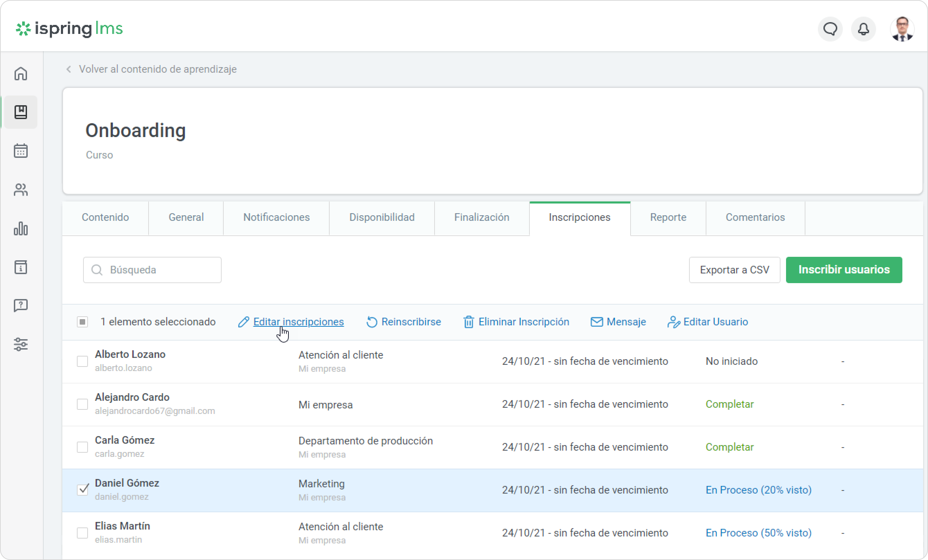The height and width of the screenshot is (560, 928).
Task: Focus the Búsqueda search field
Action: (x=152, y=270)
